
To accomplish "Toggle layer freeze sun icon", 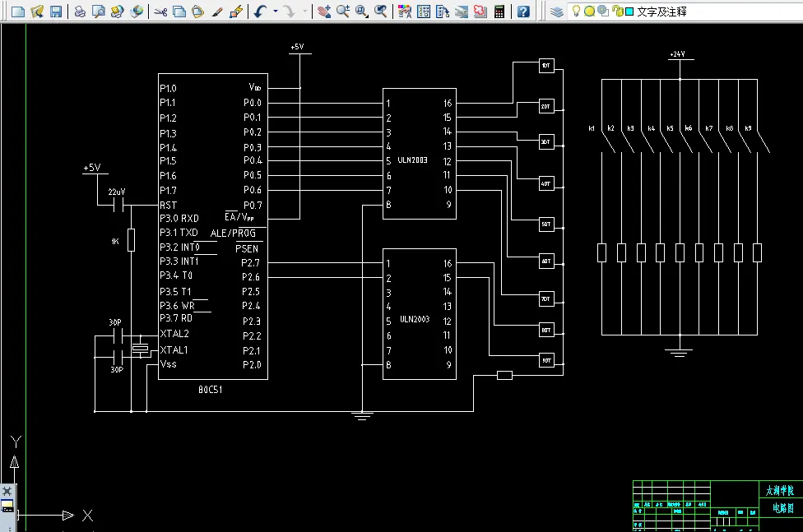I will (589, 11).
